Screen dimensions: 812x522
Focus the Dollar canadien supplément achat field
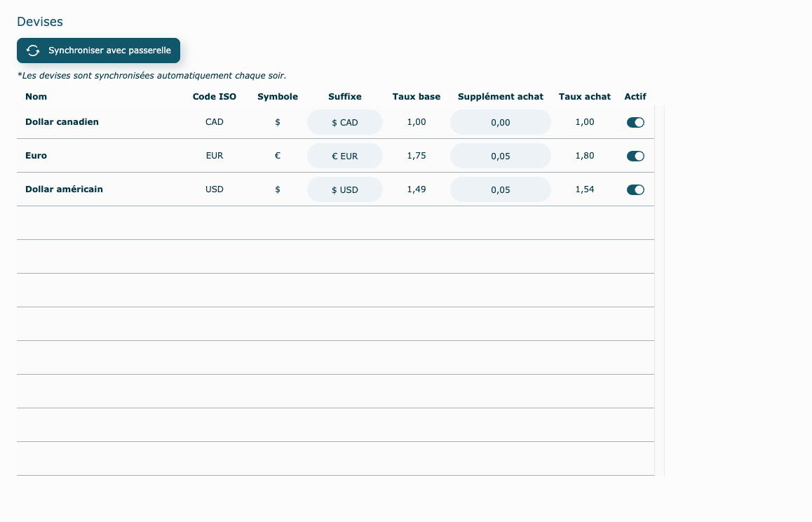pos(500,122)
